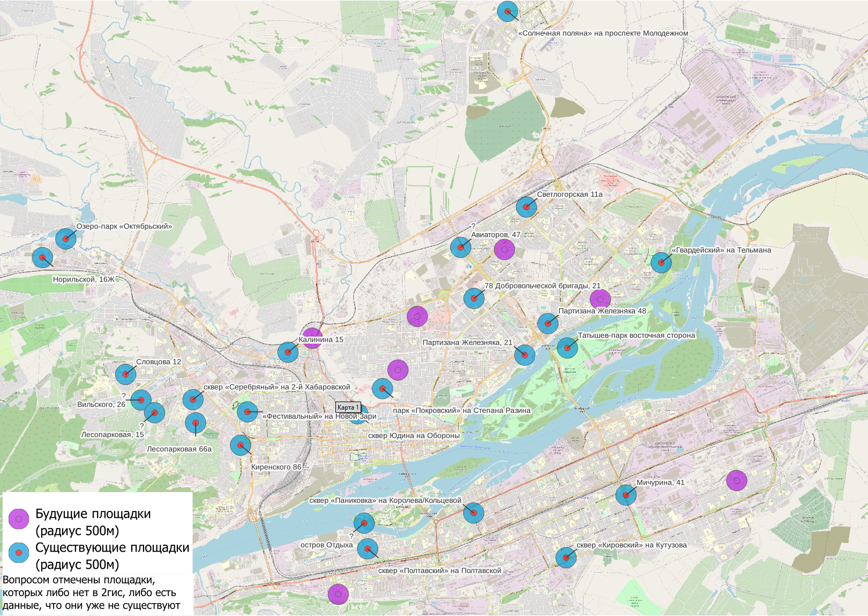Screen dimensions: 868x616
Task: Select the Светлогорская 11а blue marker
Action: coord(526,207)
